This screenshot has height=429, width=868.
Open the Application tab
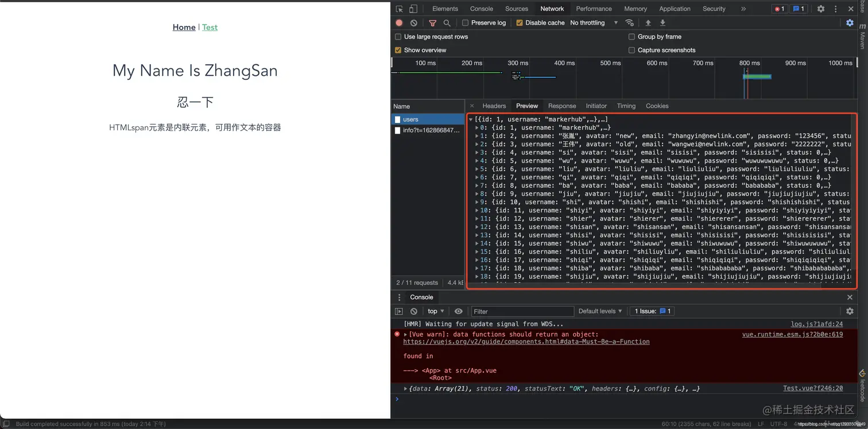(x=675, y=9)
